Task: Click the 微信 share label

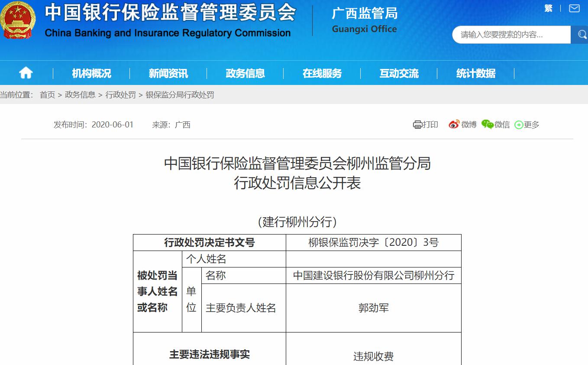Action: [502, 125]
